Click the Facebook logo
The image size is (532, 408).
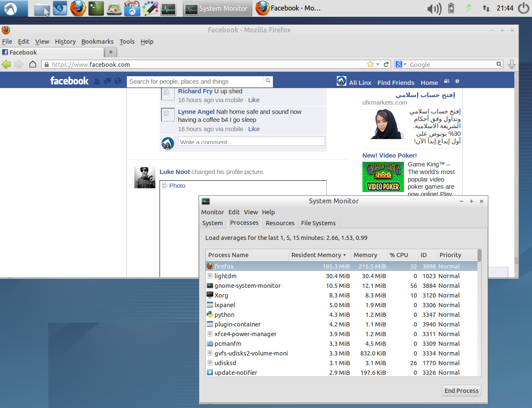69,81
